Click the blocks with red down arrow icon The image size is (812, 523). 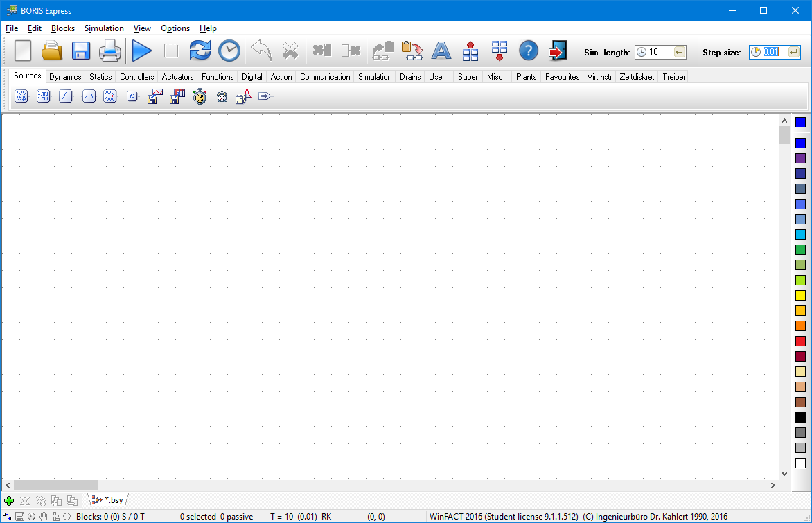(500, 51)
